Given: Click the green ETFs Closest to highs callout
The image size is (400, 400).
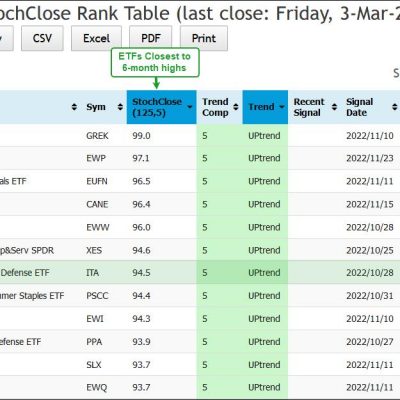Looking at the screenshot, I should (x=155, y=62).
